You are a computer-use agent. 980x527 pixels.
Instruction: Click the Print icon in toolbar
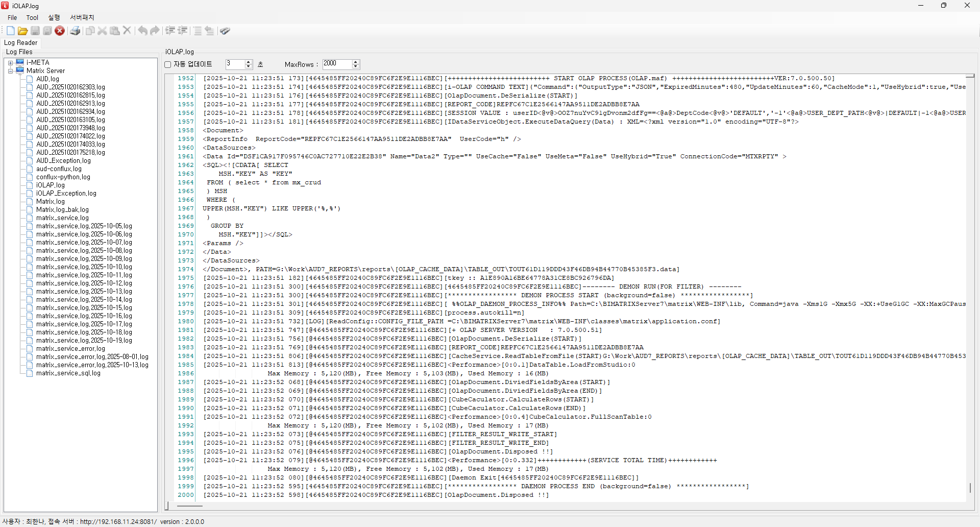(x=75, y=31)
